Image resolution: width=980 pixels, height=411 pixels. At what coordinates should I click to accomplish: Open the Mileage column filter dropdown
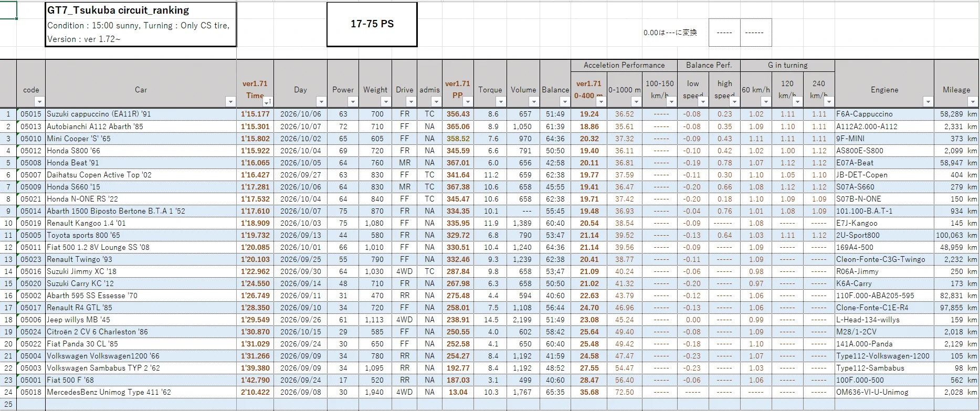tap(973, 101)
